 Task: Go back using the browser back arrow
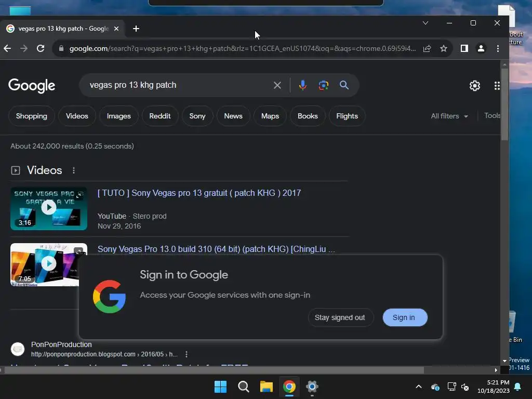[7, 48]
